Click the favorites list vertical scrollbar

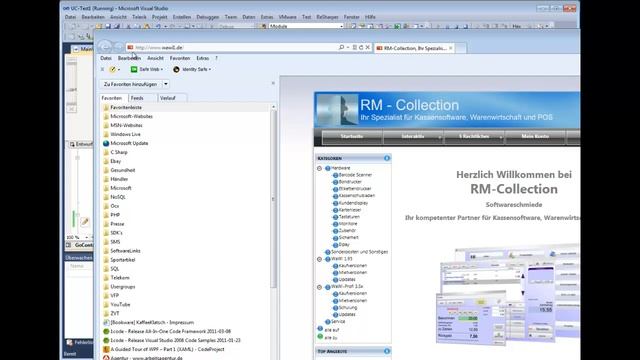pyautogui.click(x=273, y=198)
